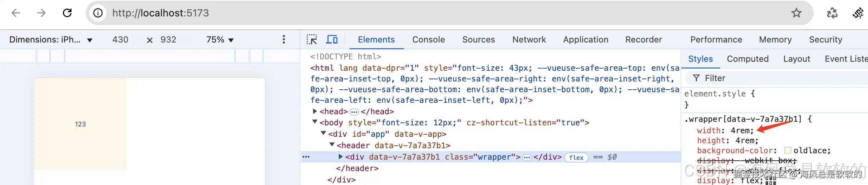Viewport: 868px width, 185px height.
Task: Open the row actions dots beside wrapper div
Action: pyautogui.click(x=306, y=157)
